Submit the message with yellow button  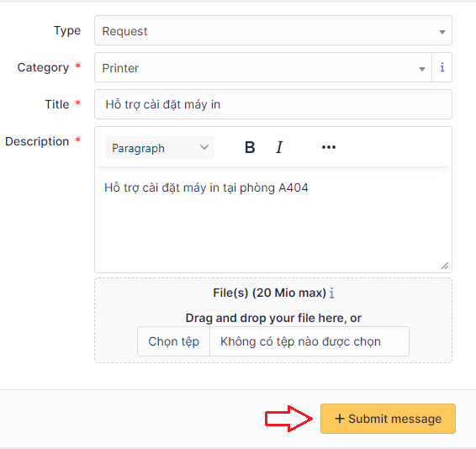(x=388, y=419)
